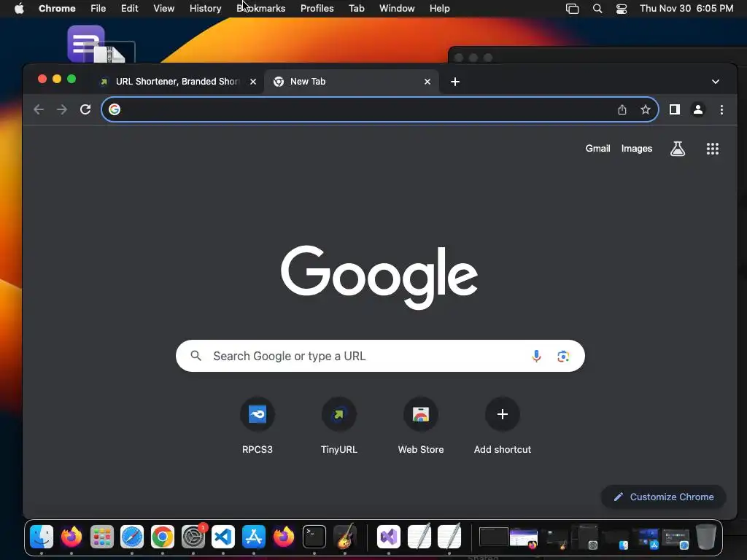
Task: Open the Trash in the Dock
Action: pos(706,537)
